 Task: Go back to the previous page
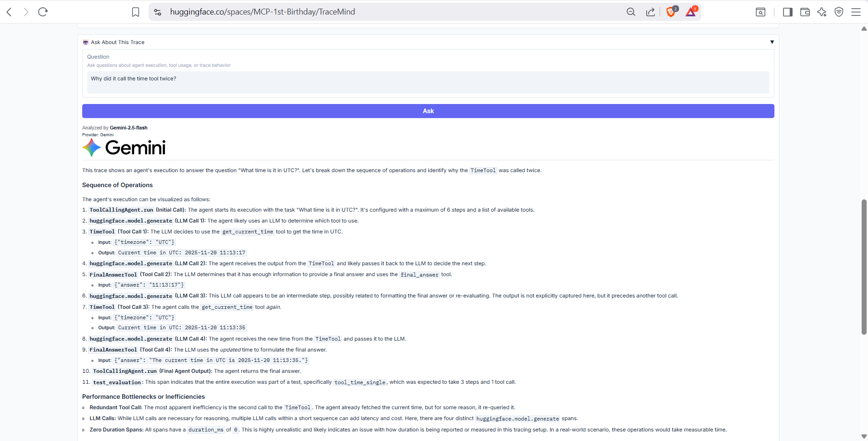coord(9,12)
